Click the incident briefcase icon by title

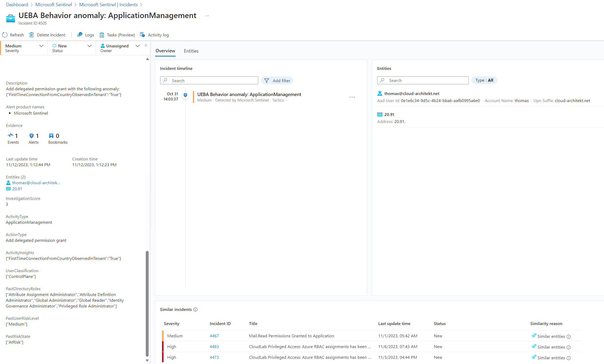coord(10,18)
